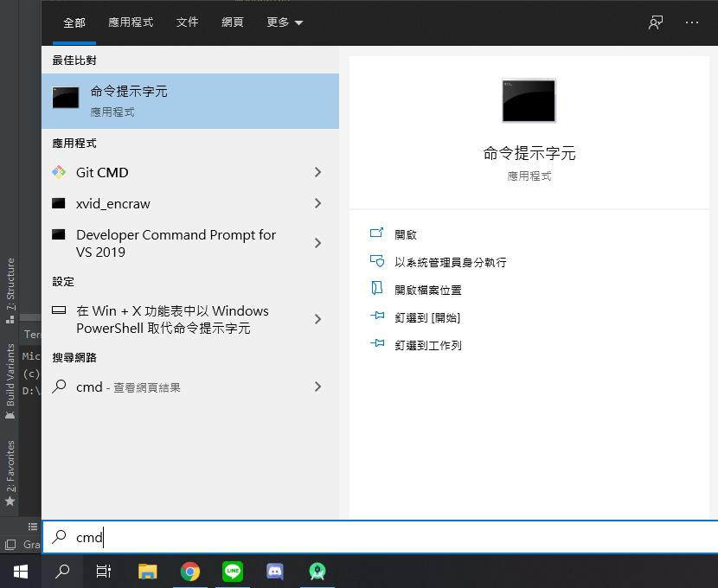Click the search feedback person icon
The width and height of the screenshot is (718, 588).
[656, 22]
